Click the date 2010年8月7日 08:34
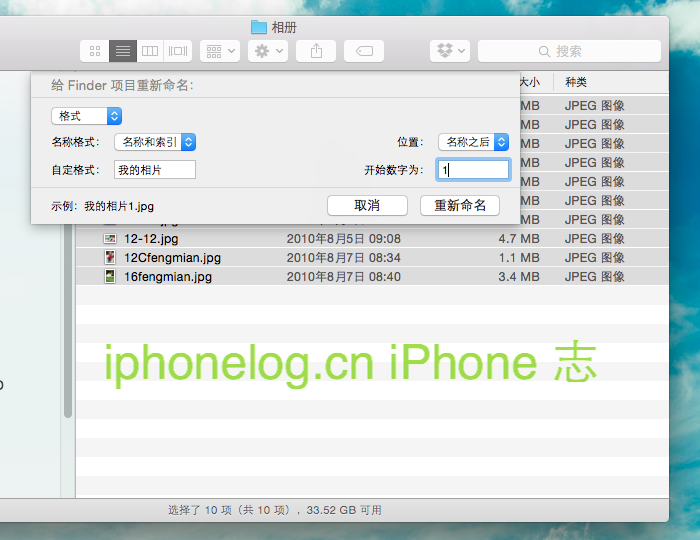Image resolution: width=700 pixels, height=540 pixels. click(343, 258)
